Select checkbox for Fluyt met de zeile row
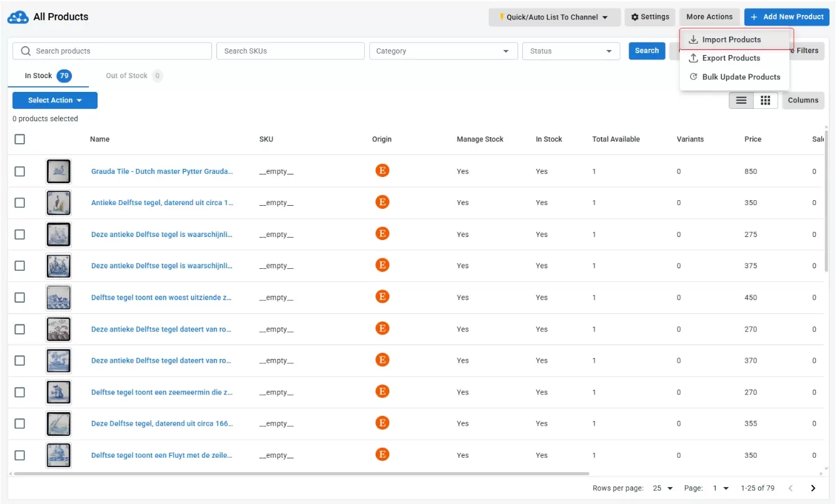The image size is (837, 504). (20, 455)
